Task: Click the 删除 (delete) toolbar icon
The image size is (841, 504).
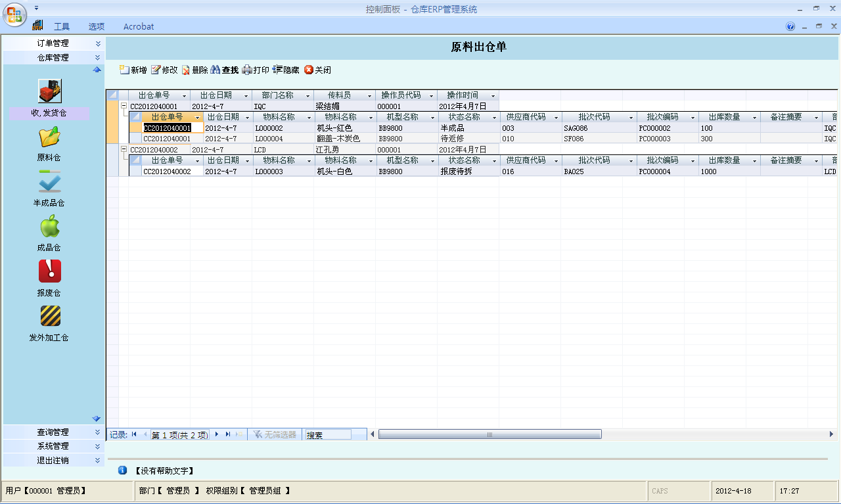Action: 186,70
